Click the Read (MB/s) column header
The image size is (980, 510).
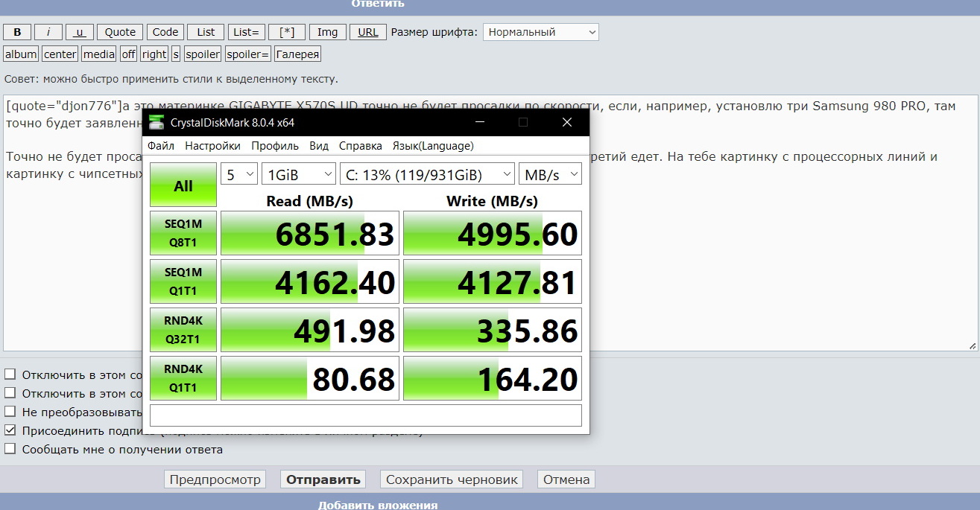pos(309,201)
